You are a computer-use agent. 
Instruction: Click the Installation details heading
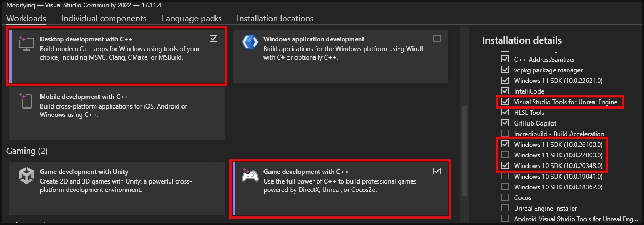[x=522, y=40]
